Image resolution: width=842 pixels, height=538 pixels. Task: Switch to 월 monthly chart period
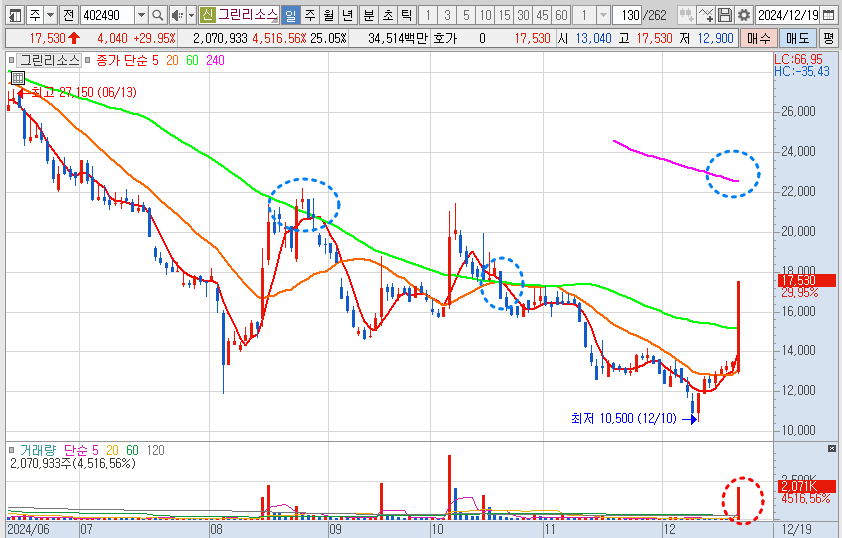click(x=329, y=15)
